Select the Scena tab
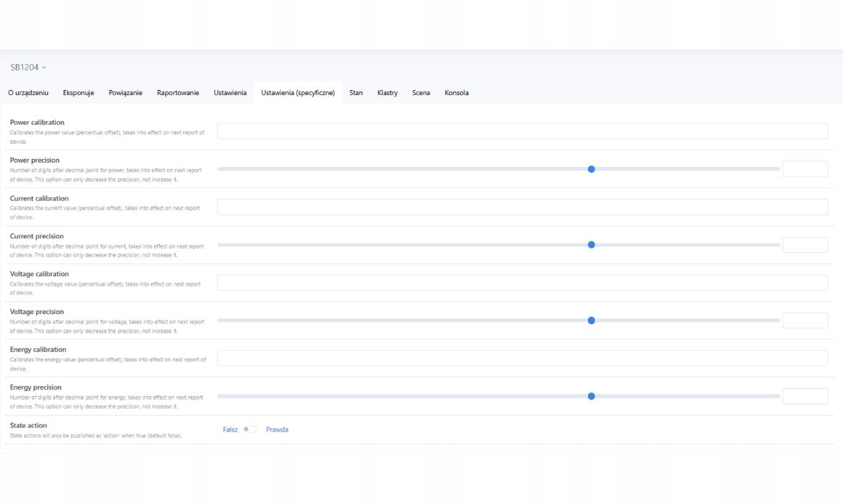 tap(421, 93)
